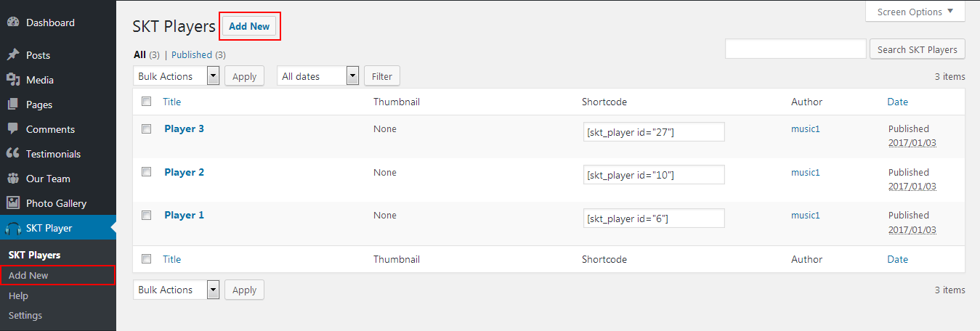Open the Settings submenu item
This screenshot has height=331, width=980.
(25, 315)
